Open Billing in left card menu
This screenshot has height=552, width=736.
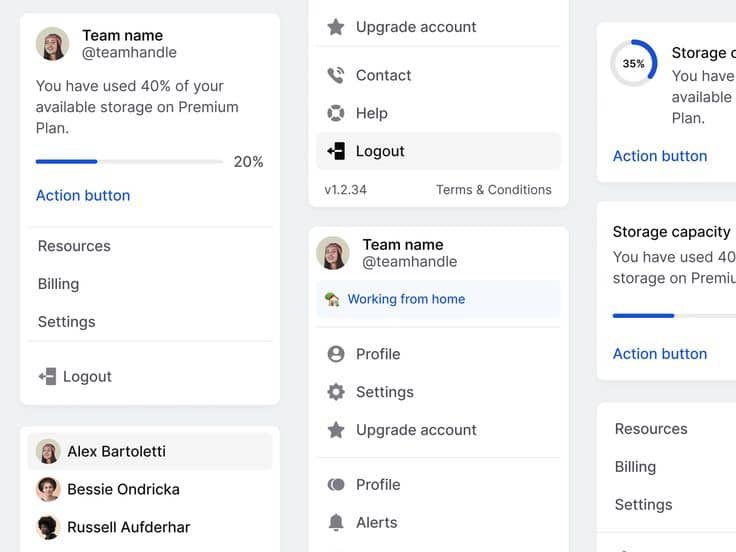click(150, 284)
